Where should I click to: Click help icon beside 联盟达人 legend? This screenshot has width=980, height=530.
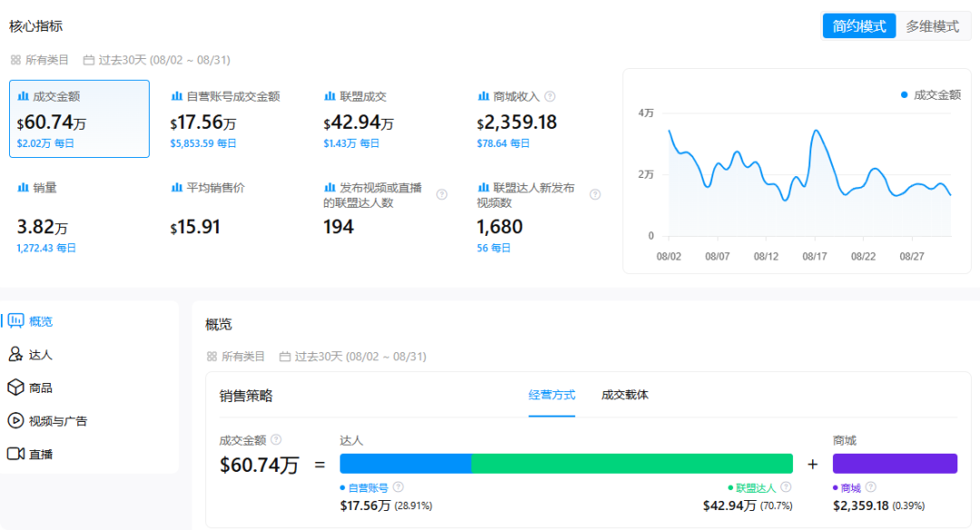coord(786,486)
